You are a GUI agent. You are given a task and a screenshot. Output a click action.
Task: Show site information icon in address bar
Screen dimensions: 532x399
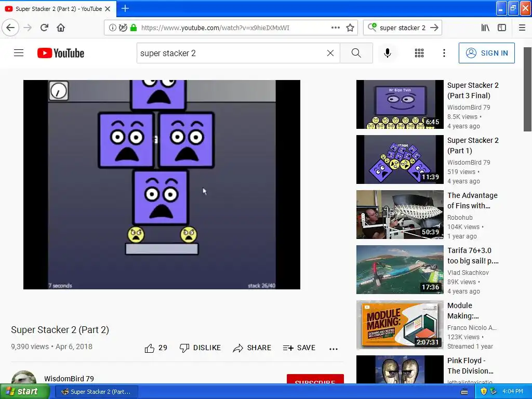tap(112, 28)
